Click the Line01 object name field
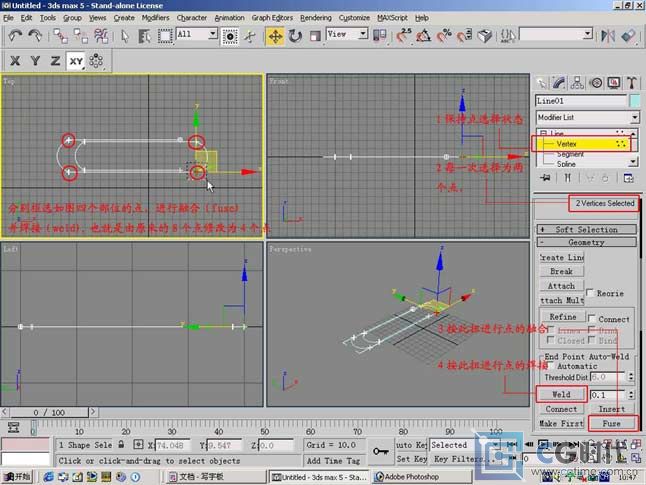646x485 pixels. [x=581, y=101]
